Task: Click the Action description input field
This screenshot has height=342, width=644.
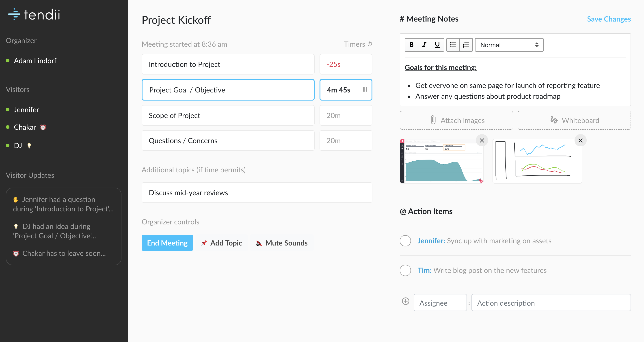Action: click(x=551, y=303)
